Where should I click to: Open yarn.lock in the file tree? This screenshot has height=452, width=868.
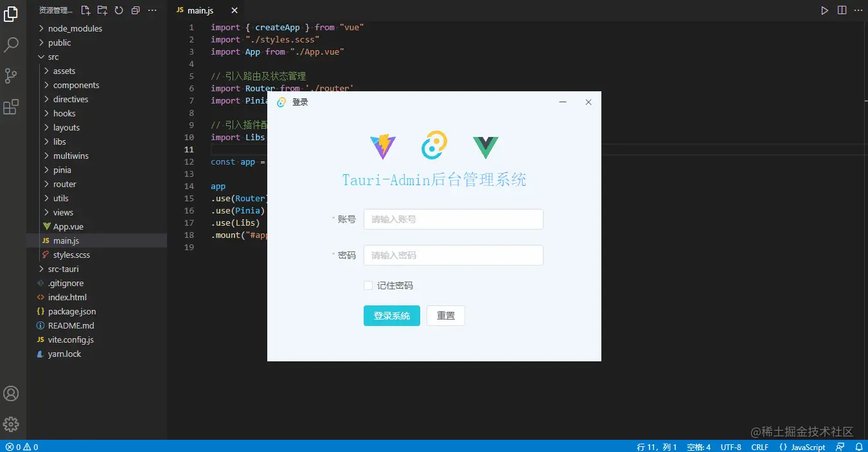coord(96,354)
